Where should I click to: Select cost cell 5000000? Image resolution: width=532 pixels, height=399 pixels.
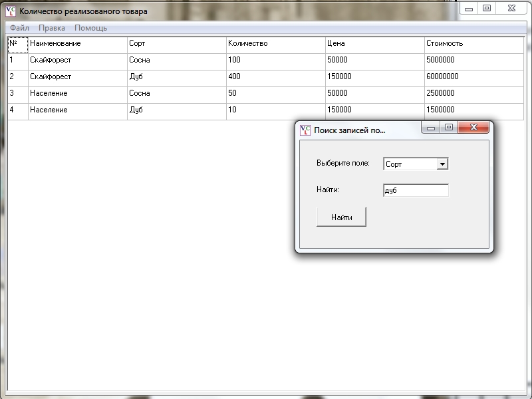pos(474,62)
